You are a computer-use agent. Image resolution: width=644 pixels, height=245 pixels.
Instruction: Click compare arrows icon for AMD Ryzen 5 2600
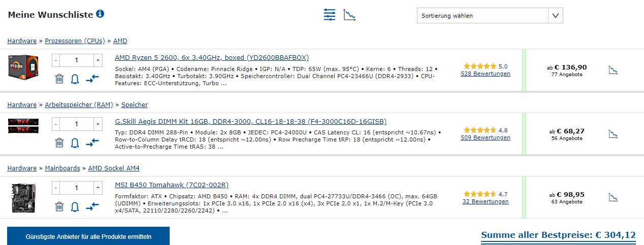click(92, 79)
